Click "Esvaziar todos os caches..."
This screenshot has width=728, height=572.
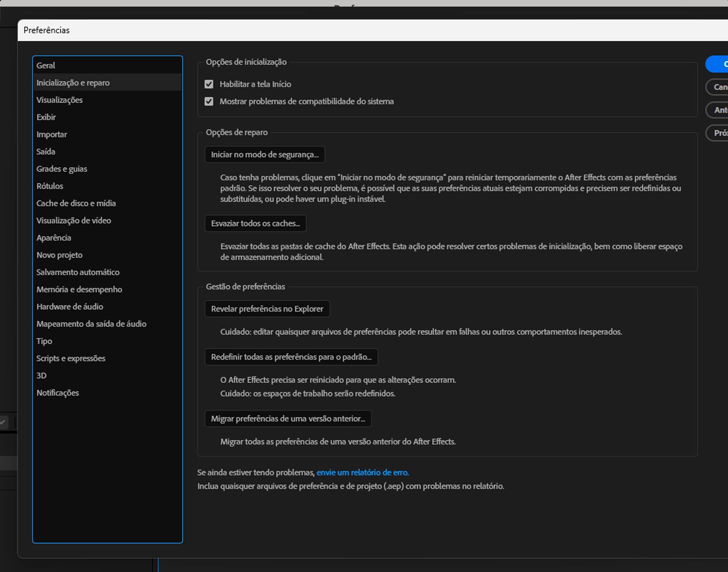[x=255, y=223]
